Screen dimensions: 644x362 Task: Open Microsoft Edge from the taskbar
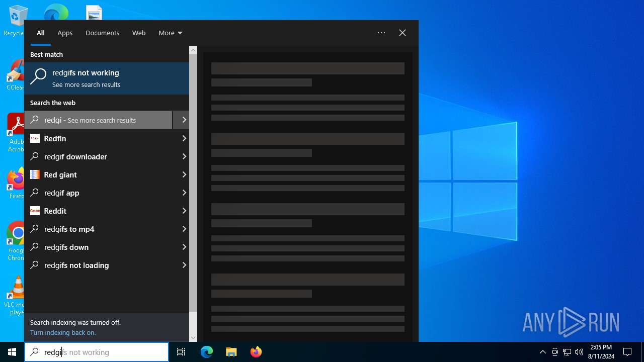(x=207, y=352)
